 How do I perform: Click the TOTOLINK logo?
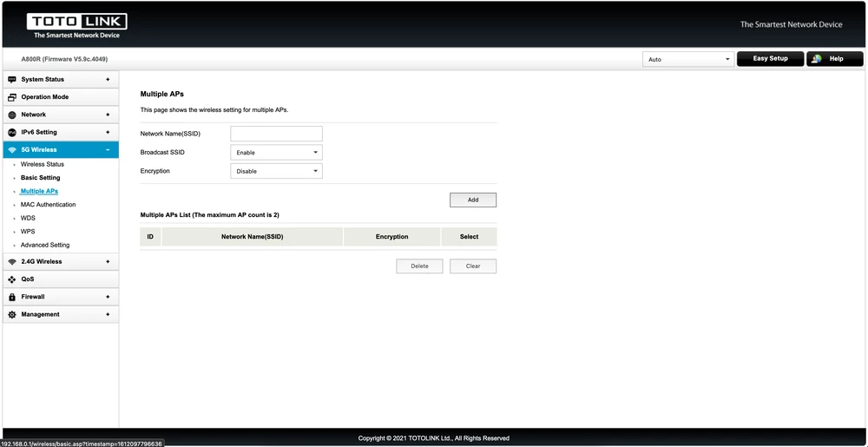click(x=77, y=26)
